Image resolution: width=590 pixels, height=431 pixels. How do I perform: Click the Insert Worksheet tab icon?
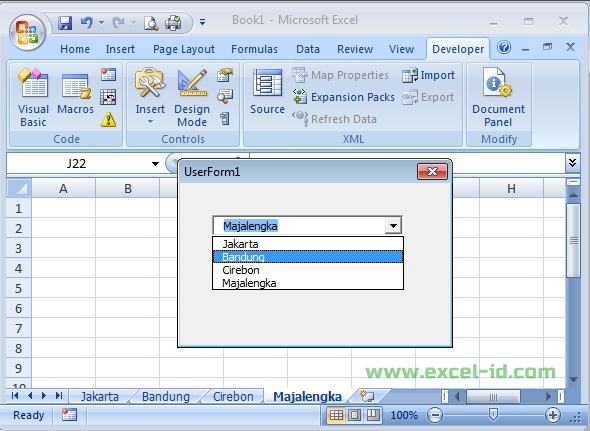pyautogui.click(x=367, y=396)
